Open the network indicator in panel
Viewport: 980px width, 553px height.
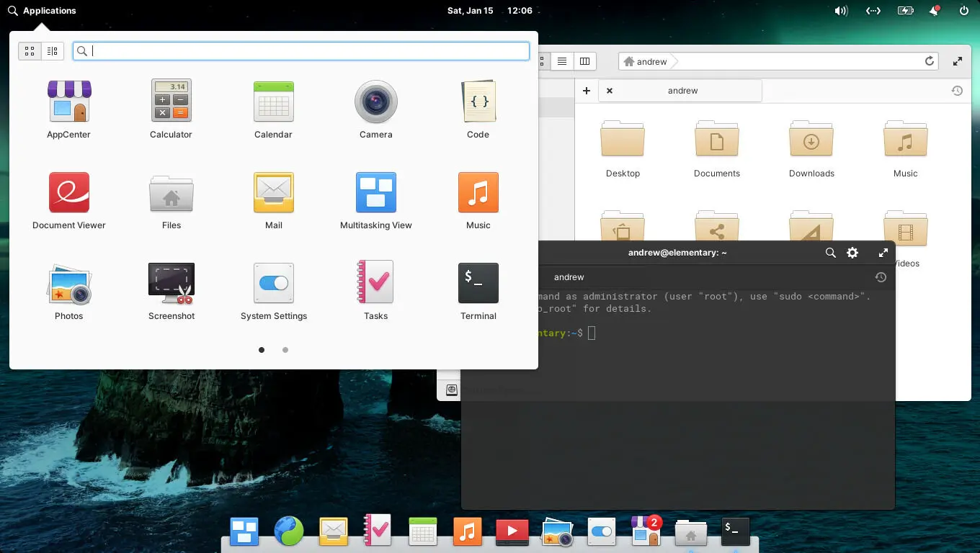point(873,11)
